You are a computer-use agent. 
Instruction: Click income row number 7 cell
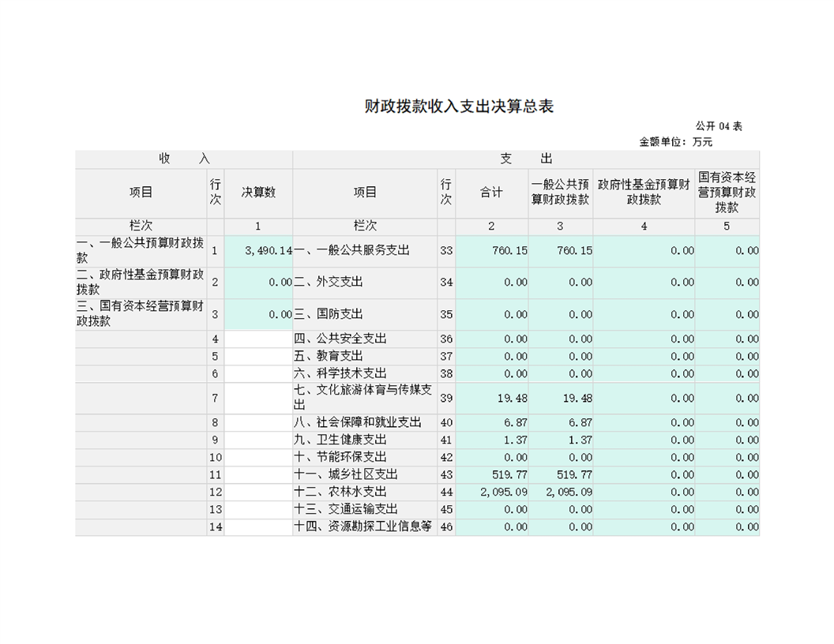(x=216, y=399)
